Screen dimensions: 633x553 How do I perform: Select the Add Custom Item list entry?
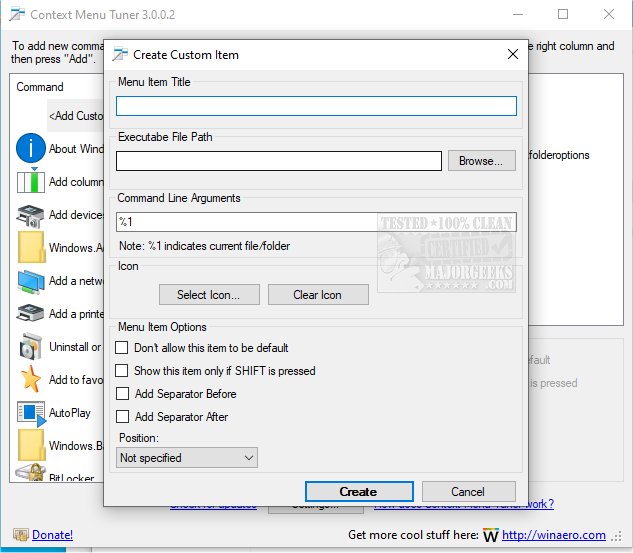click(x=76, y=116)
